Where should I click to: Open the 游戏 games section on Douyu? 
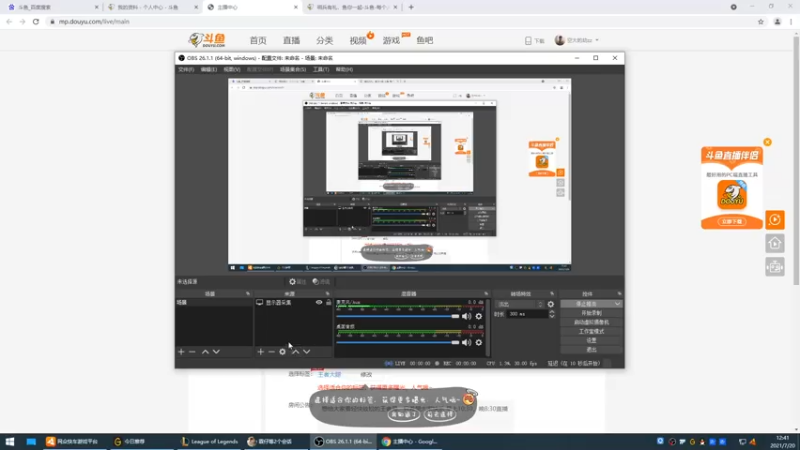tap(391, 40)
